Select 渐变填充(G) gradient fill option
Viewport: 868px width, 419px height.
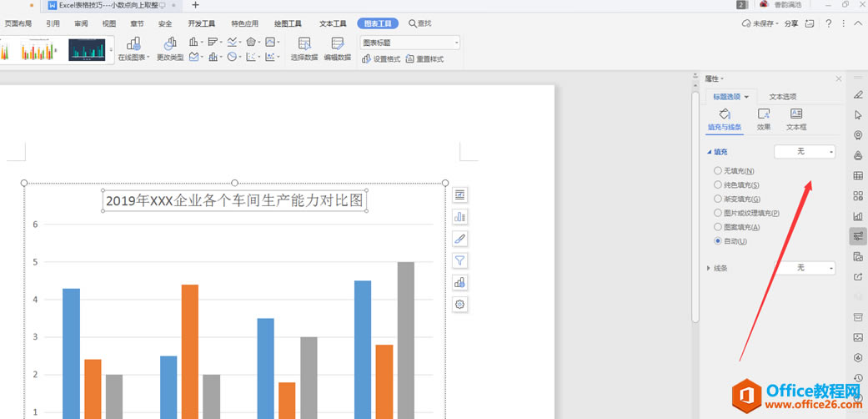(x=737, y=199)
